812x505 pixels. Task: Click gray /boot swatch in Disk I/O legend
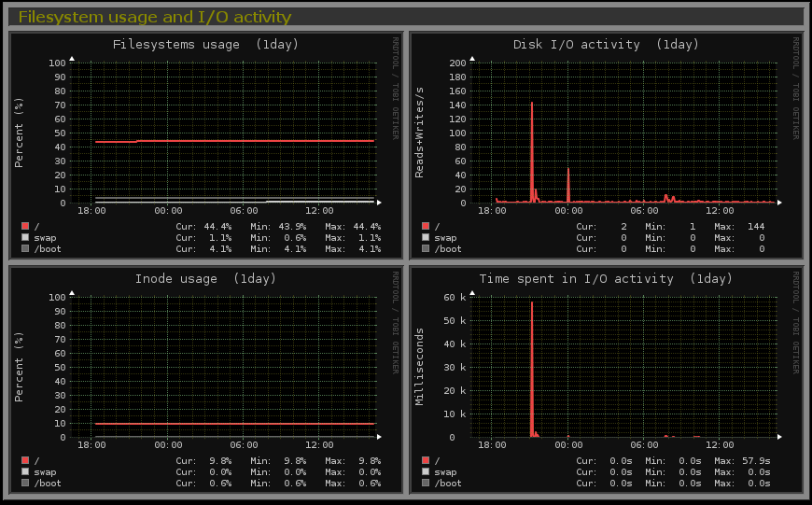pos(426,248)
